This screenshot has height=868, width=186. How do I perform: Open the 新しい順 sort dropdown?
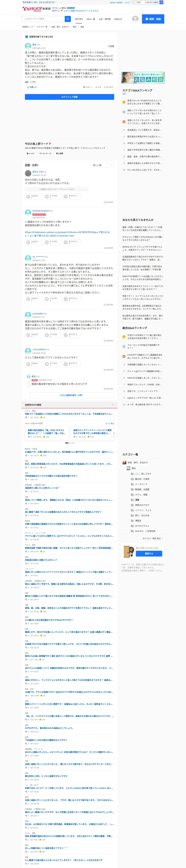[x=102, y=165]
